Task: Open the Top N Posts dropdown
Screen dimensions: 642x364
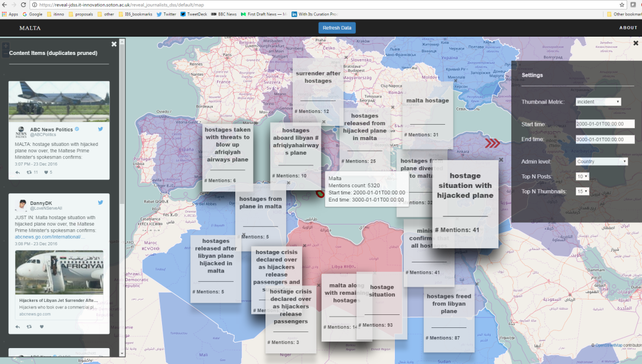Action: (582, 177)
